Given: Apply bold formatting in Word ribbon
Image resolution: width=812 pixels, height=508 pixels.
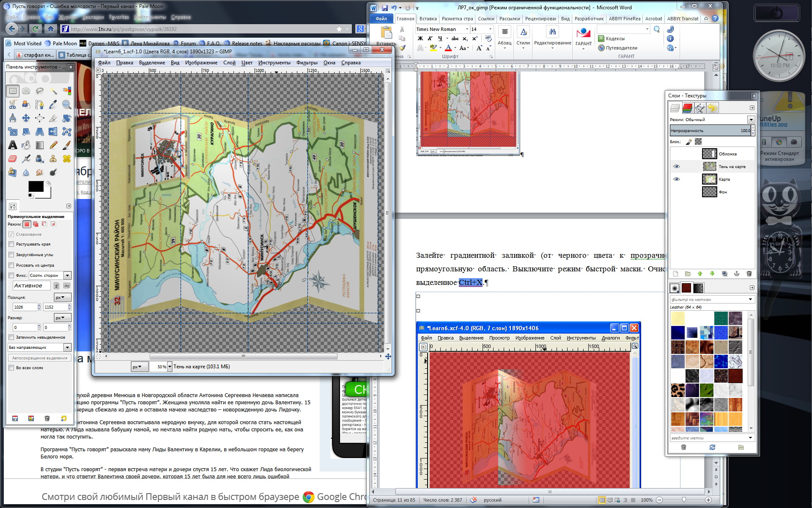Looking at the screenshot, I should 420,39.
